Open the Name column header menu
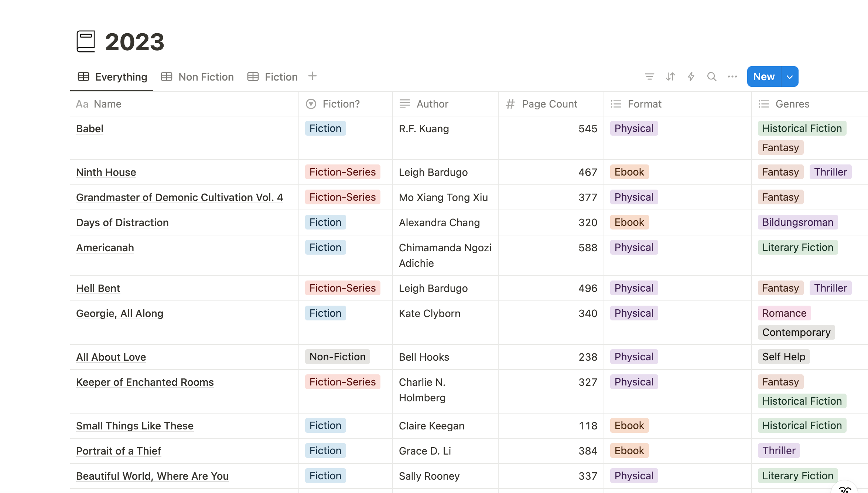 (184, 104)
